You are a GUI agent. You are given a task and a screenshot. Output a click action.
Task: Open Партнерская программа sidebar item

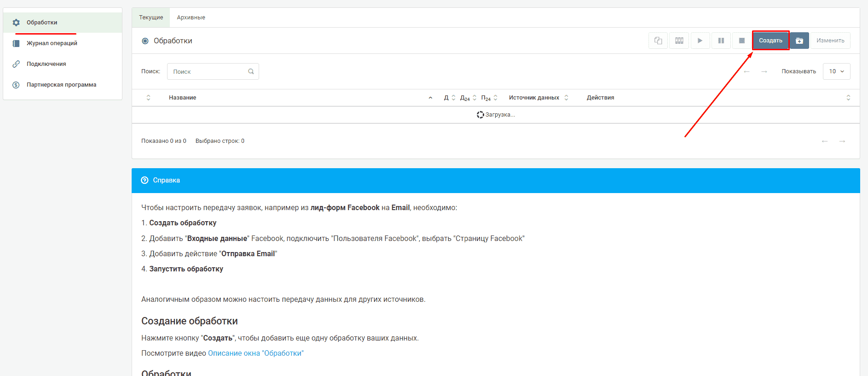[x=61, y=85]
